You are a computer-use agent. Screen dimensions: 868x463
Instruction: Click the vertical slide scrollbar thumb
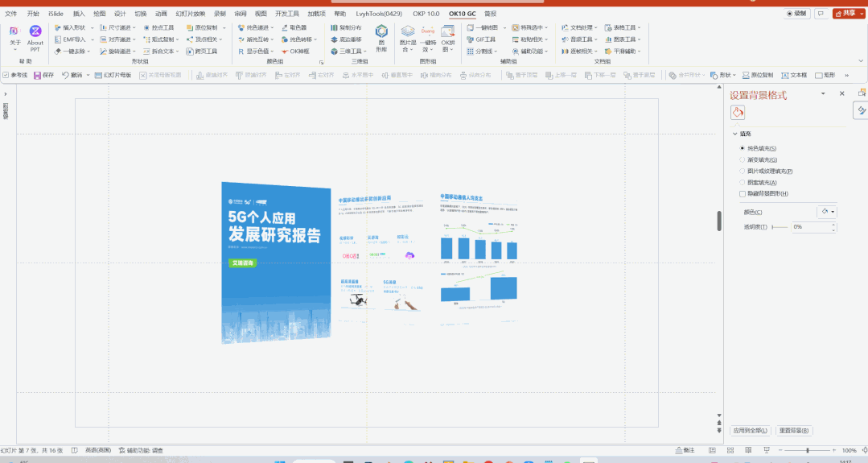click(719, 221)
